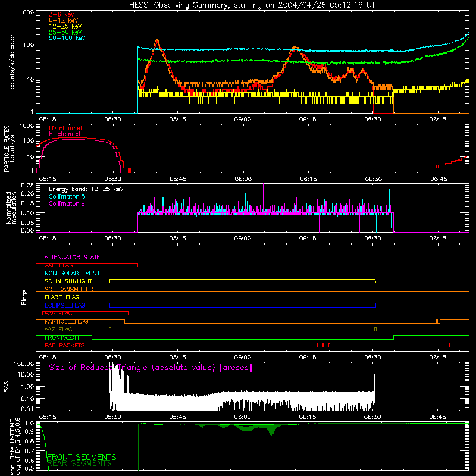Click the 06:00 time tick under count-rate plot
476x476 pixels.
point(243,120)
